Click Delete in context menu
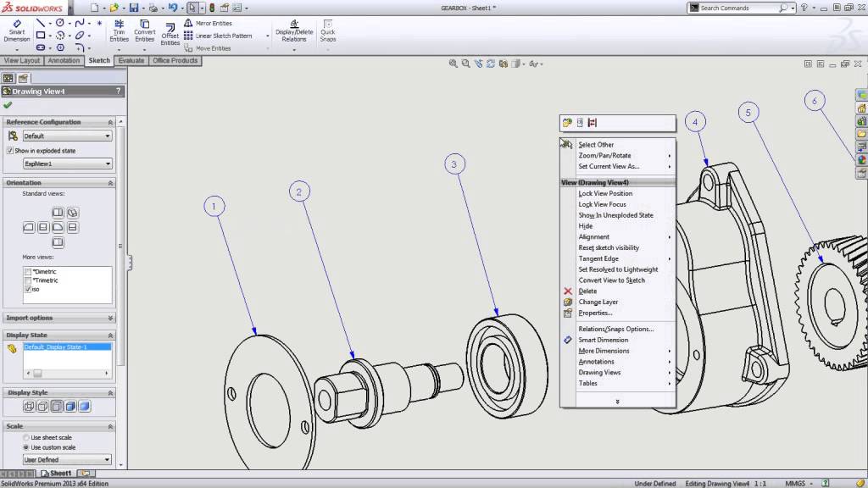868x488 pixels. 617,291
